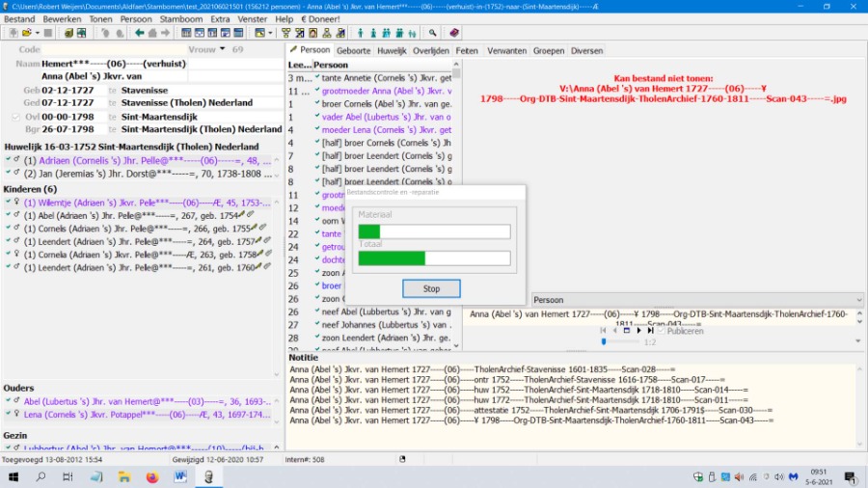The image size is (868, 488).
Task: Click the book icon in toolbar
Action: 454,33
